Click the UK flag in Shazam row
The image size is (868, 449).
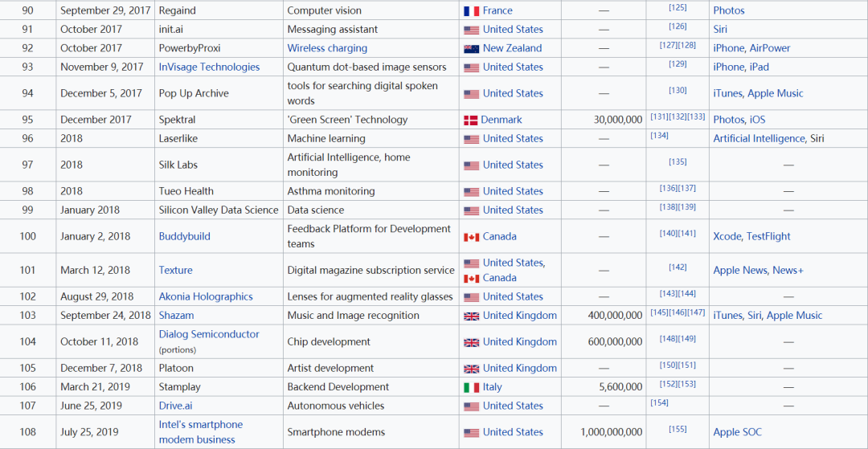[x=471, y=316]
